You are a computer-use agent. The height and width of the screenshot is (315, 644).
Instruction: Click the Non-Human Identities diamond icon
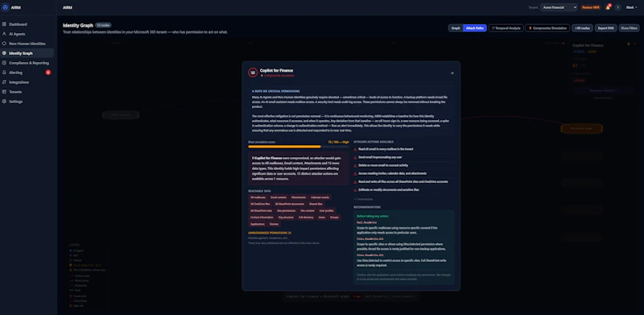[4, 44]
